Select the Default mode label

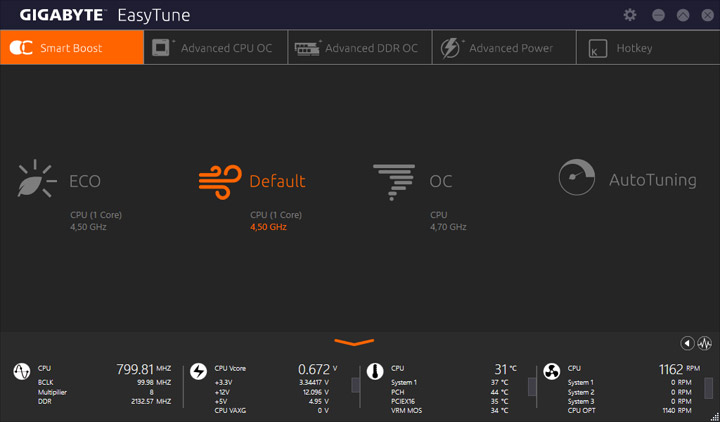[277, 181]
